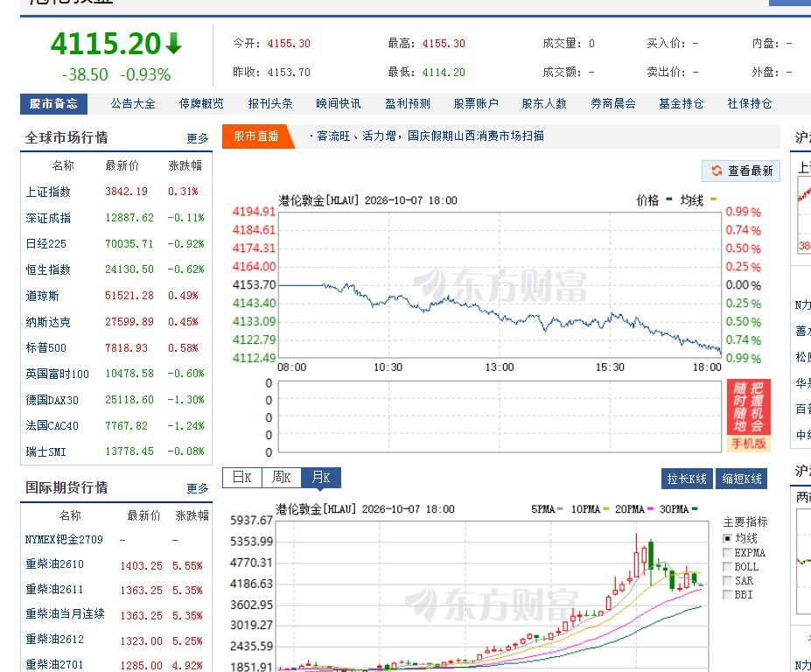Open the 上证指数 quote link

click(x=48, y=192)
